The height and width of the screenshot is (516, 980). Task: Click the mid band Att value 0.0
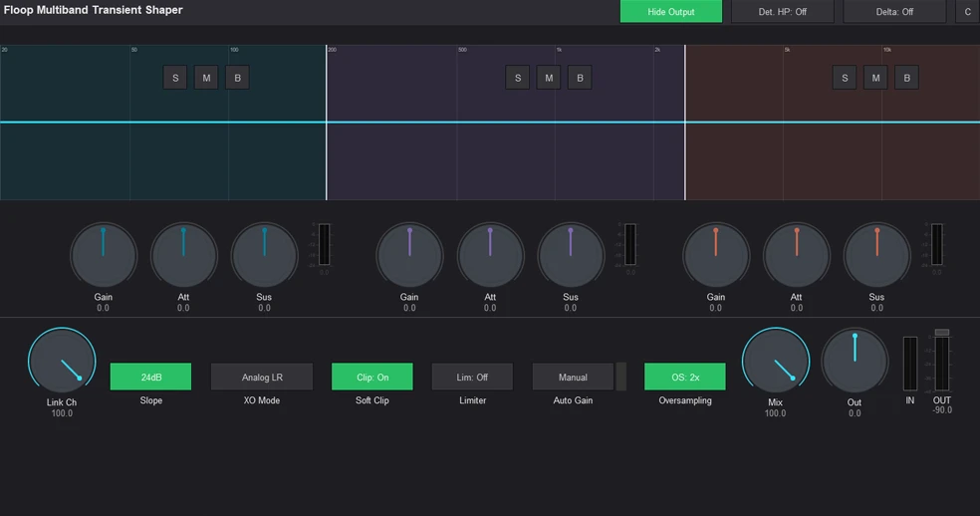pos(490,308)
